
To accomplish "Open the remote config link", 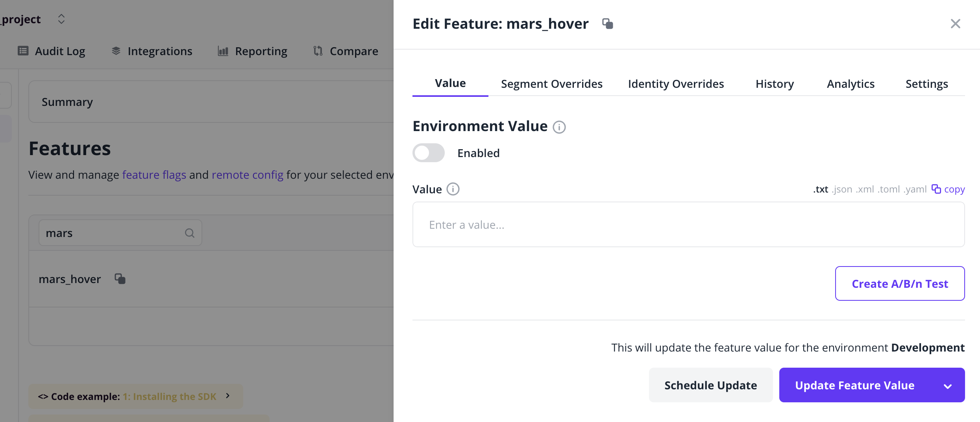I will (x=247, y=175).
